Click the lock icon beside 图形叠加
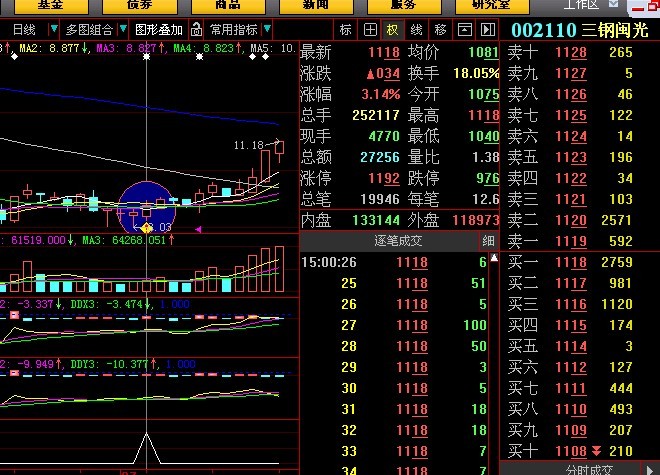Image resolution: width=660 pixels, height=475 pixels. [x=197, y=29]
